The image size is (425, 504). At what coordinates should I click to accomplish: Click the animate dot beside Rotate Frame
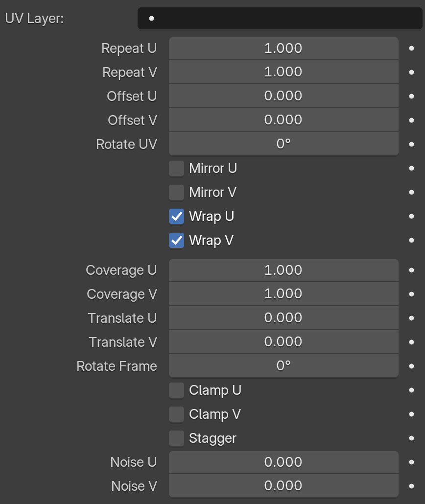[x=411, y=366]
